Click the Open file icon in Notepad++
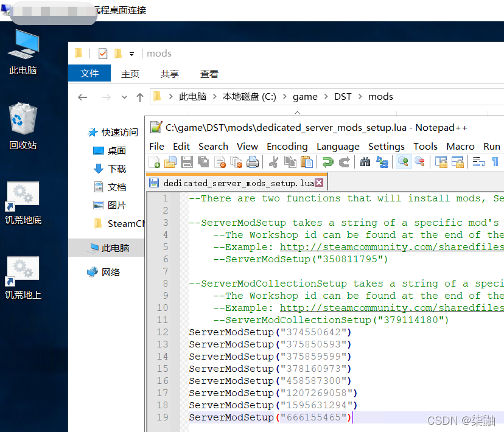The image size is (504, 432). 170,162
